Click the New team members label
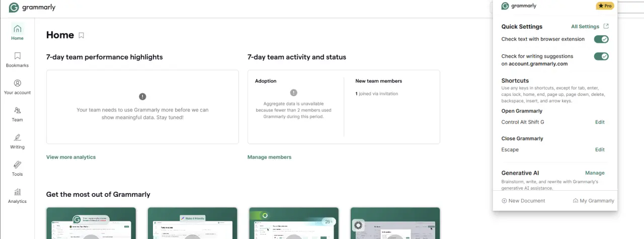The image size is (644, 239). coord(378,81)
